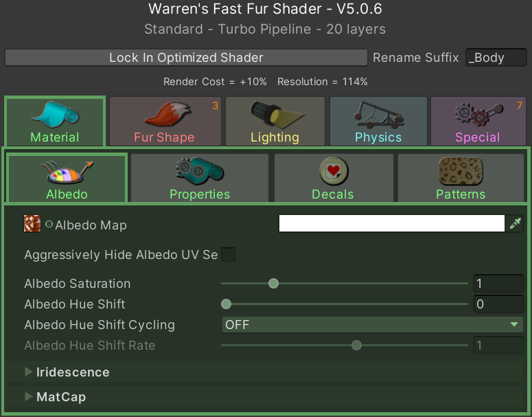Open the Physics catapult icon
This screenshot has height=417, width=532.
coord(378,114)
